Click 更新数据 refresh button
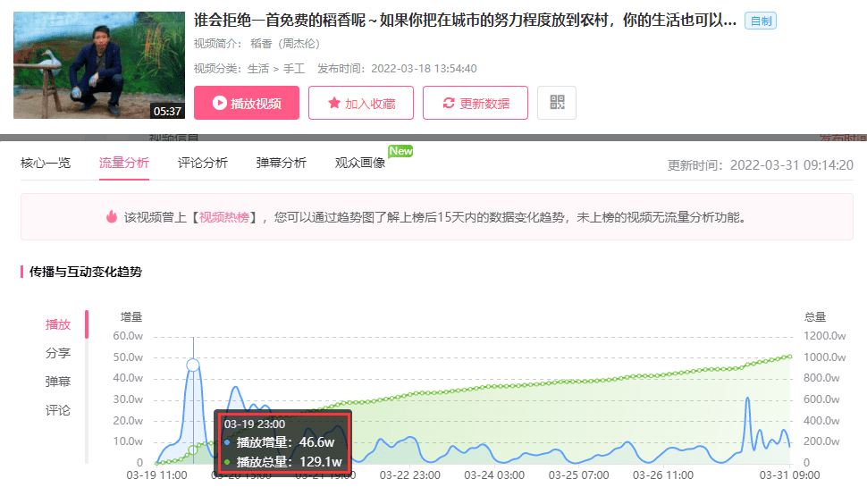Viewport: 867px width, 504px height. (476, 103)
